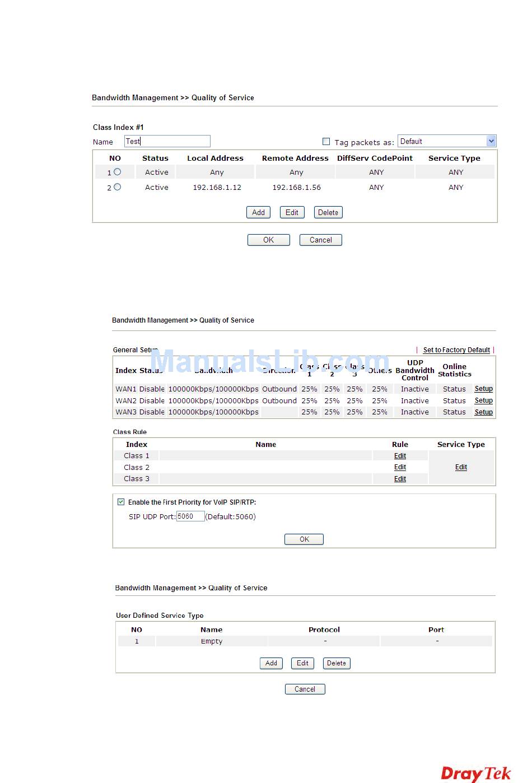Click the WAN3 index cell
Viewport: 532px width, 783px height.
click(126, 412)
